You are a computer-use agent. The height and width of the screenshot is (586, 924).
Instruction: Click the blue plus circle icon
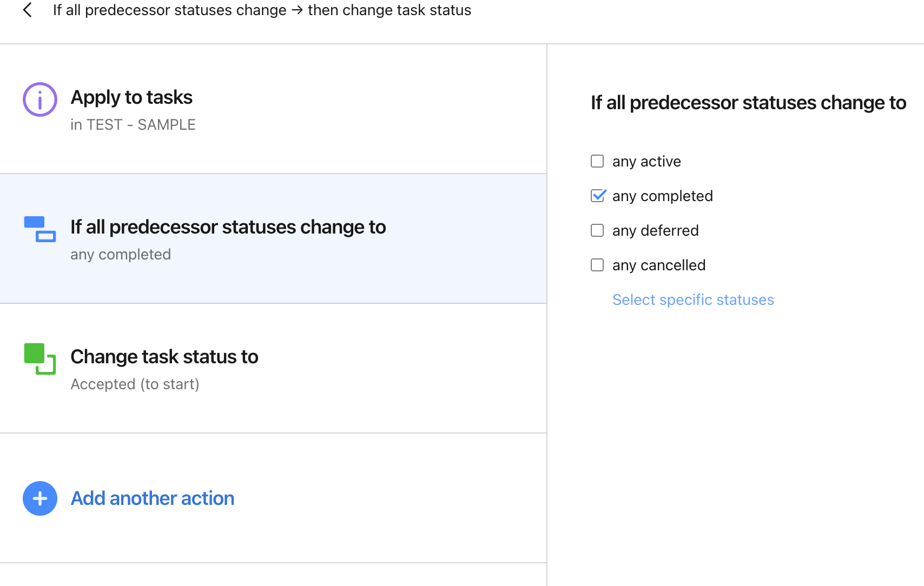click(x=39, y=498)
